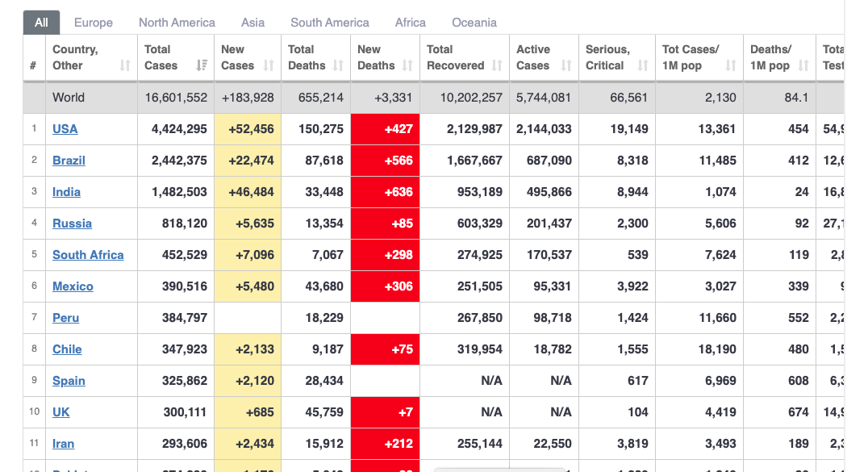Follow the Iran country link

tap(65, 444)
